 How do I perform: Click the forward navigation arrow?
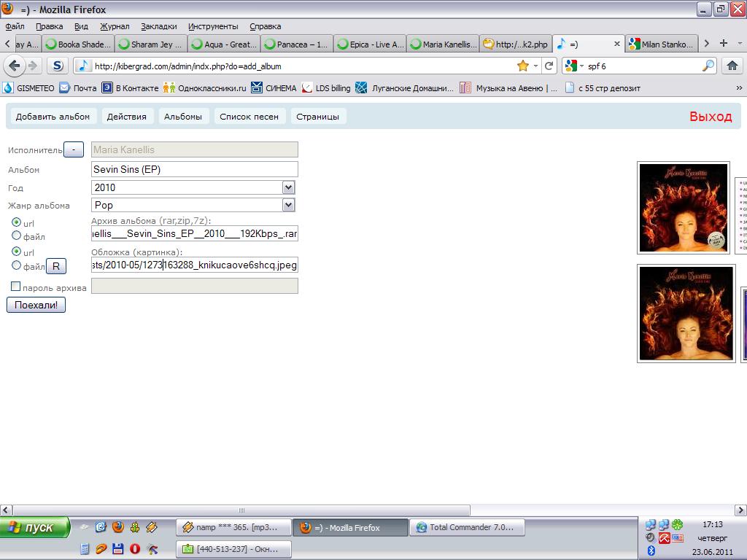[x=32, y=66]
